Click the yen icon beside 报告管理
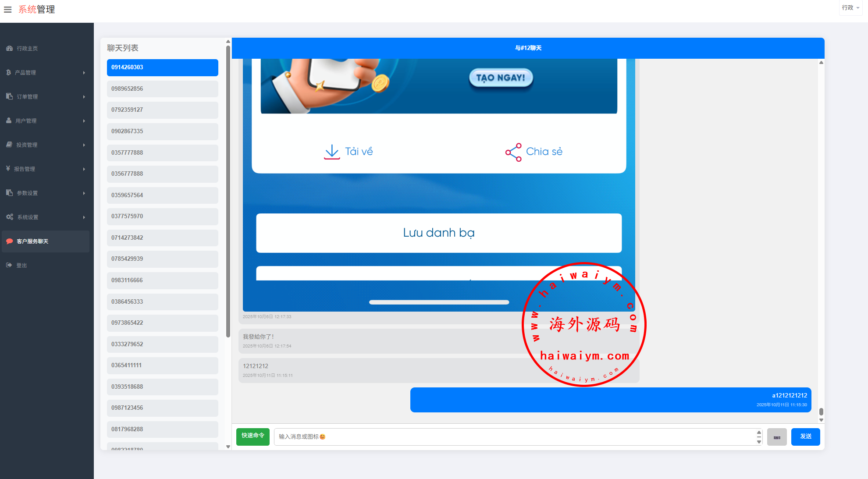868x479 pixels. point(8,169)
